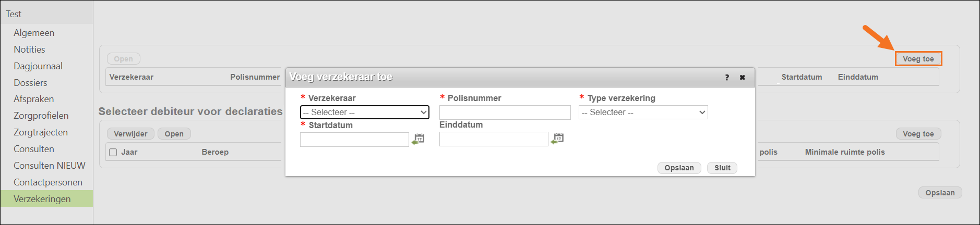Go to Dagjournaal in the sidebar
The height and width of the screenshot is (225, 980).
[x=38, y=66]
